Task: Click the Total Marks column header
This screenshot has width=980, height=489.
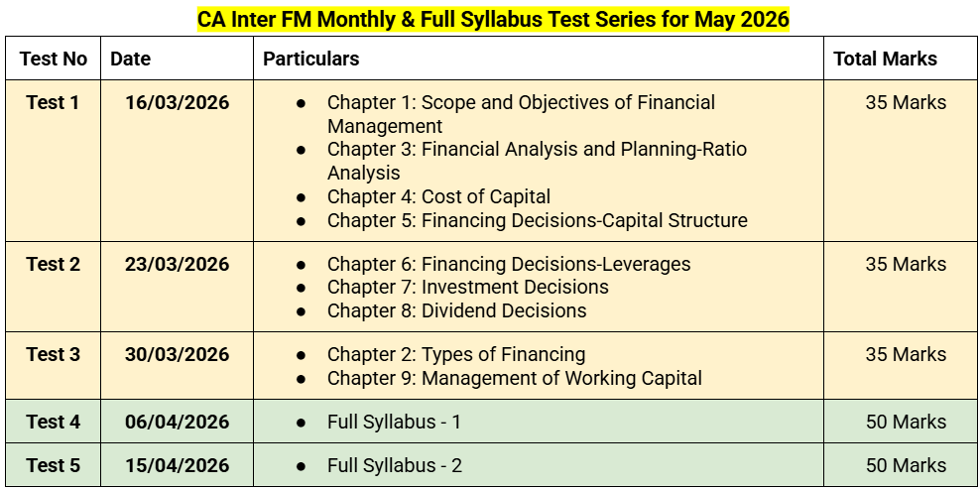Action: click(x=886, y=59)
